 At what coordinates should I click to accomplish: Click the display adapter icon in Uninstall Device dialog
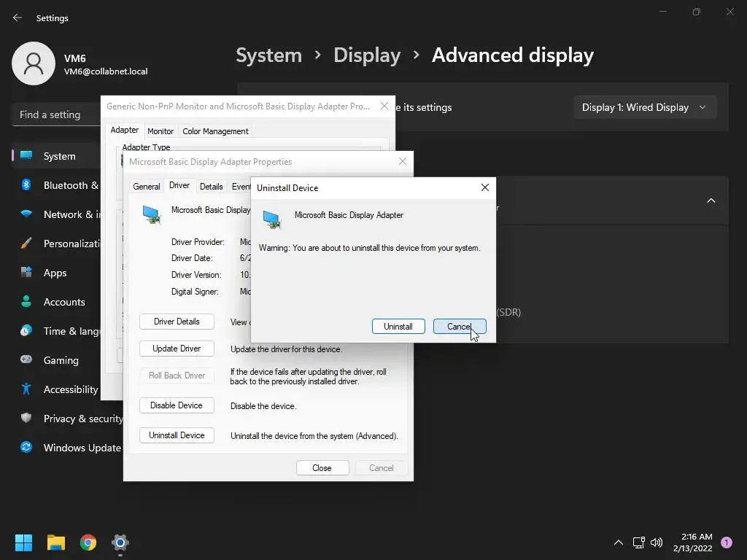click(272, 220)
